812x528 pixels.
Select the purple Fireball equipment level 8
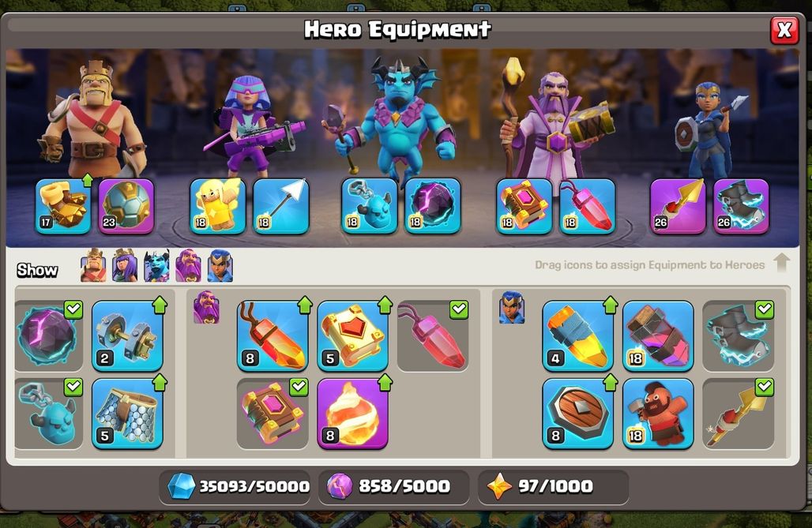[352, 414]
